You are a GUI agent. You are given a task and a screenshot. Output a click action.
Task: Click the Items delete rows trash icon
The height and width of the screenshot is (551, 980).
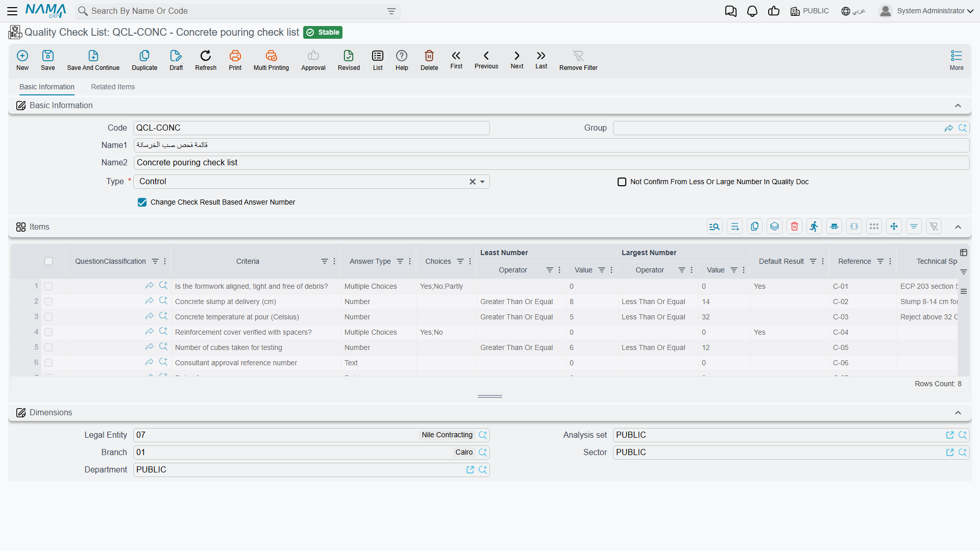[x=795, y=227]
